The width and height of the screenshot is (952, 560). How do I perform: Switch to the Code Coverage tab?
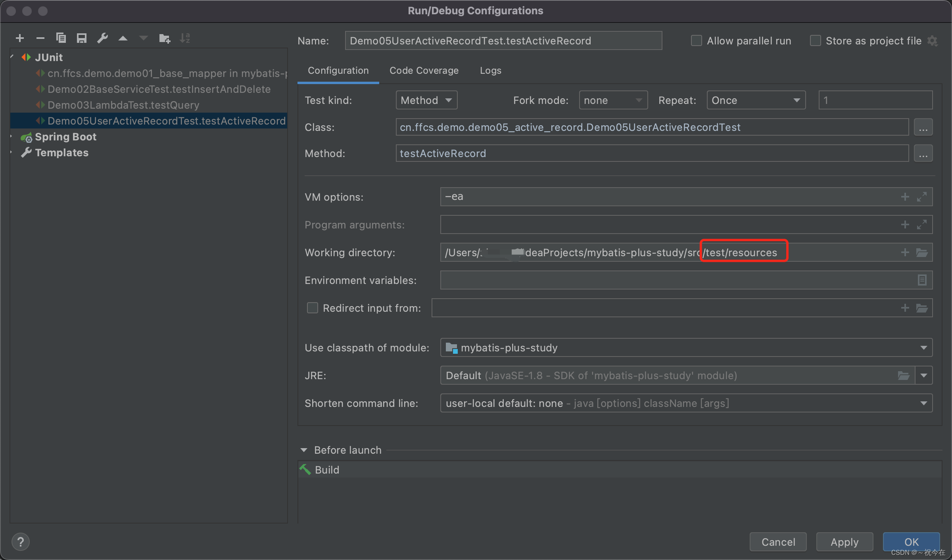tap(424, 71)
